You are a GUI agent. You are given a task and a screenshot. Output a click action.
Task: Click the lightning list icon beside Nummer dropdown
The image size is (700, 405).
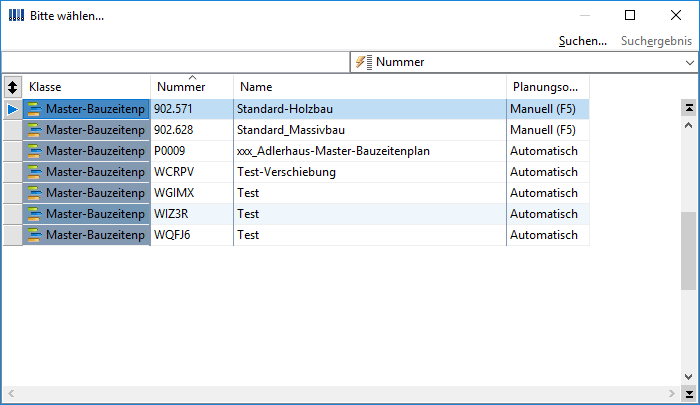(x=364, y=62)
